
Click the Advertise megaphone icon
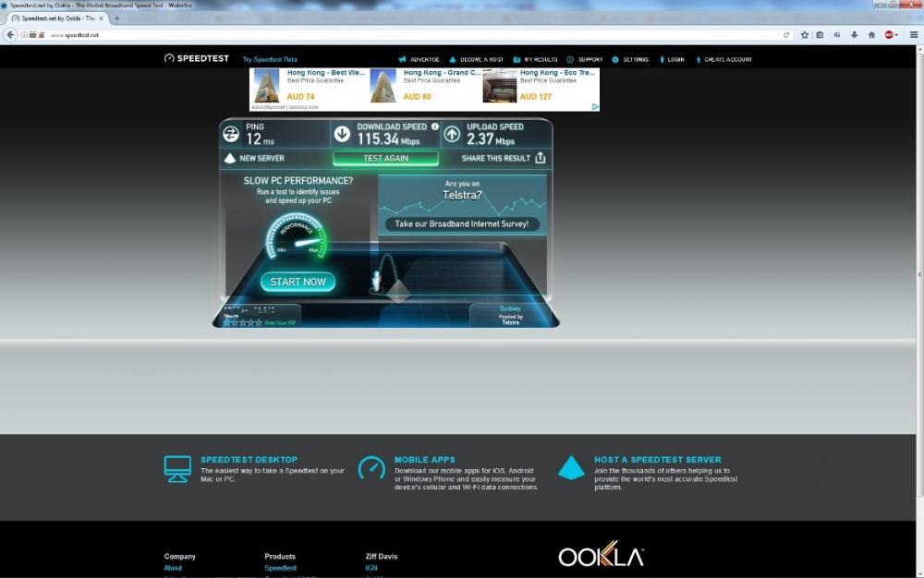click(403, 59)
